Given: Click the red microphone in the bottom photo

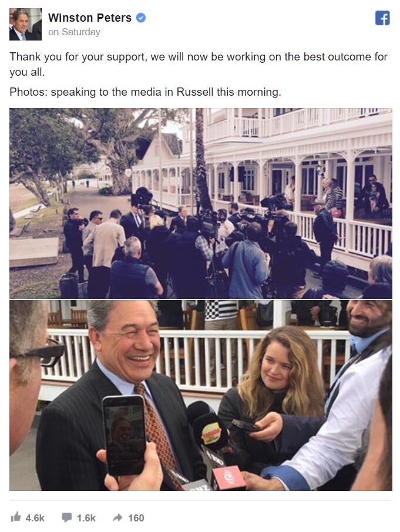Looking at the screenshot, I should coord(229,477).
